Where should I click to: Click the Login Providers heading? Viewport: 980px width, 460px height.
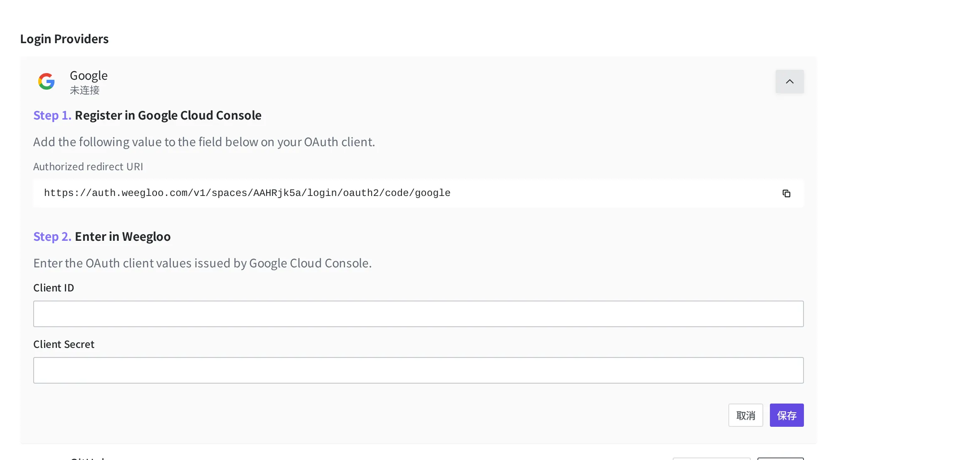coord(64,39)
